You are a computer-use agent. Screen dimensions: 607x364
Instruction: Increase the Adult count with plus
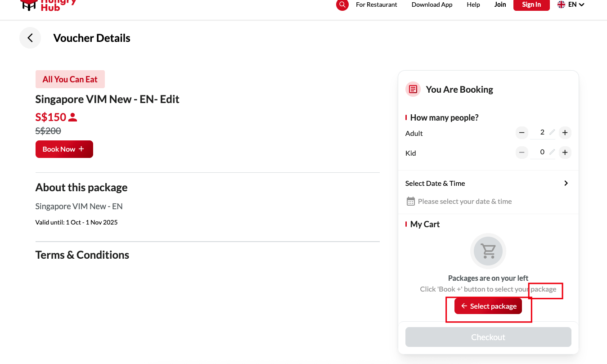point(565,133)
